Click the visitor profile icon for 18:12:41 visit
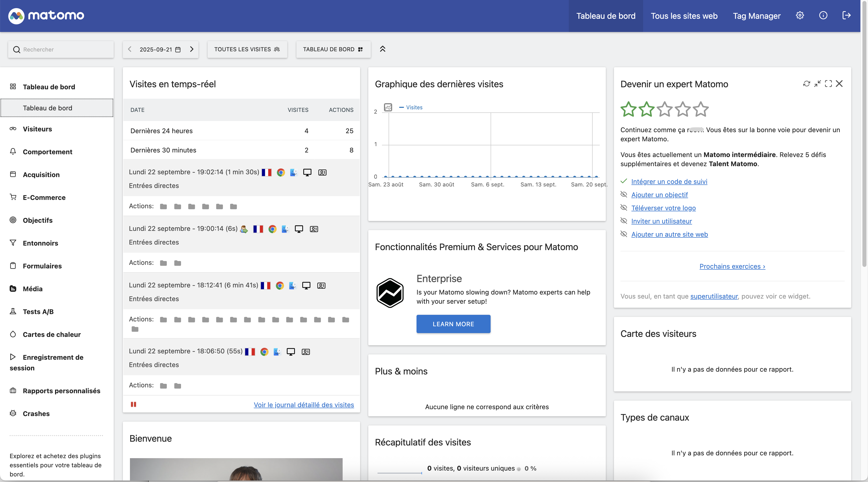This screenshot has height=482, width=868. point(322,286)
